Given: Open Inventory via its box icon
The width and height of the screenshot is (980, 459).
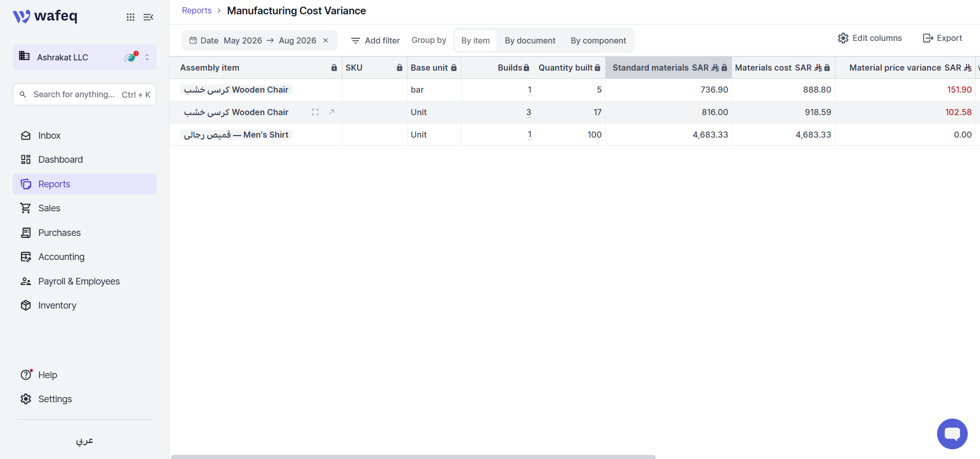Looking at the screenshot, I should [26, 305].
